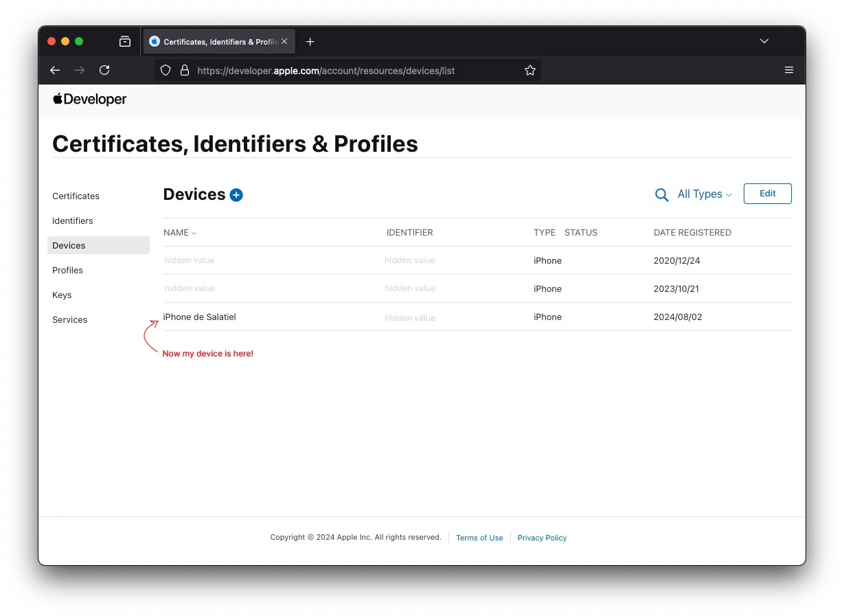Click the blue add device plus icon
844x616 pixels.
click(x=236, y=195)
